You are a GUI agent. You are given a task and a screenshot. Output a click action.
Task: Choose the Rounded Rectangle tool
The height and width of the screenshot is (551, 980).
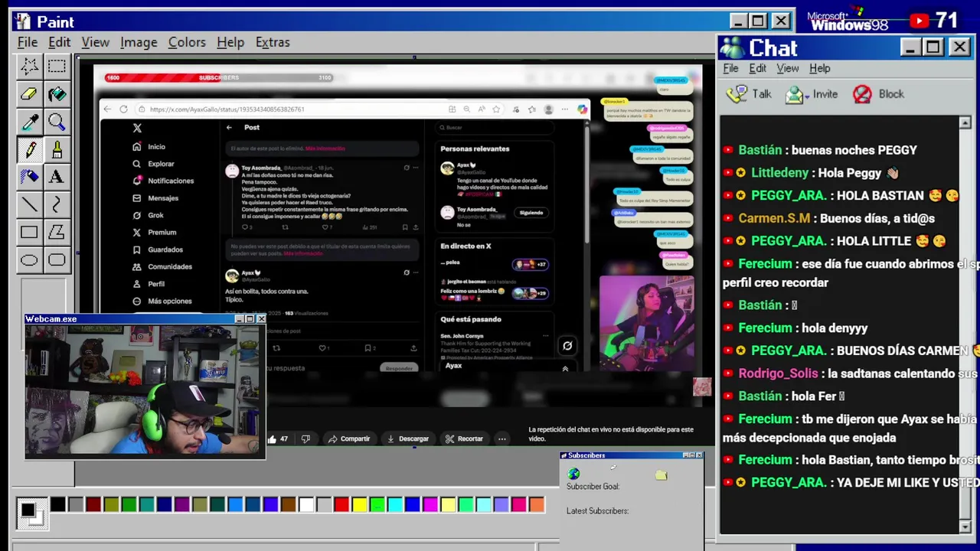click(x=57, y=259)
